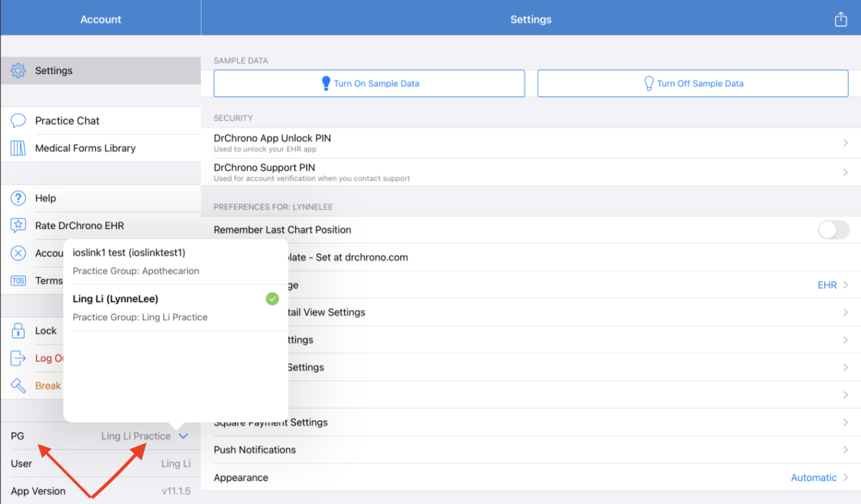Viewport: 861px width, 504px height.
Task: Click the Ling Li Practice value
Action: (136, 436)
